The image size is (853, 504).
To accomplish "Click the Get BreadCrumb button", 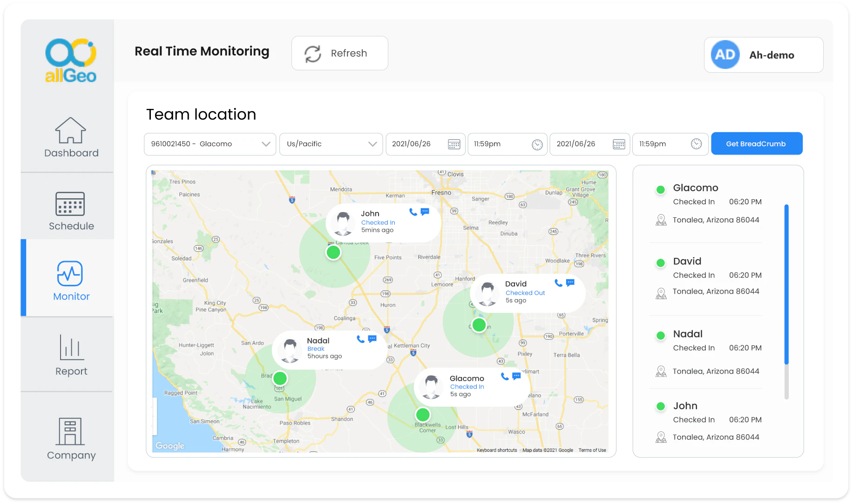I will click(757, 143).
